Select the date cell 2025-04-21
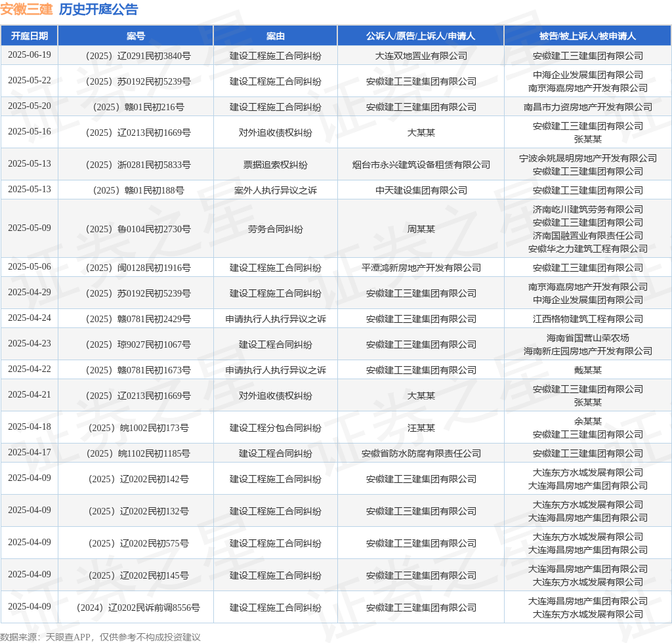This screenshot has height=643, width=672. coord(29,394)
